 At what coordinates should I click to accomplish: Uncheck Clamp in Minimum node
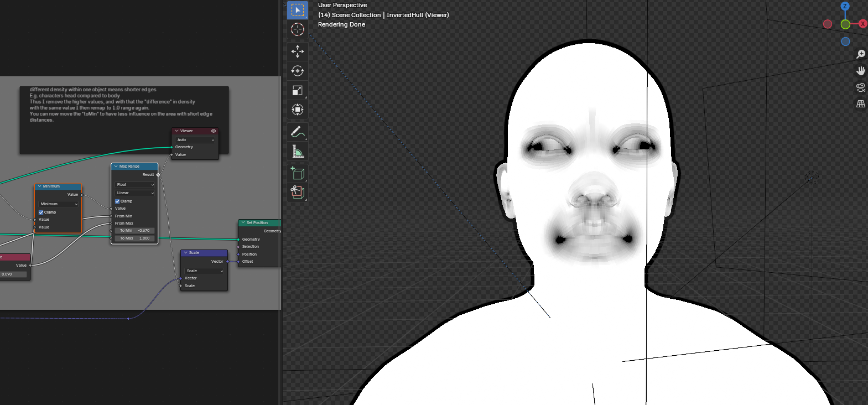click(41, 212)
